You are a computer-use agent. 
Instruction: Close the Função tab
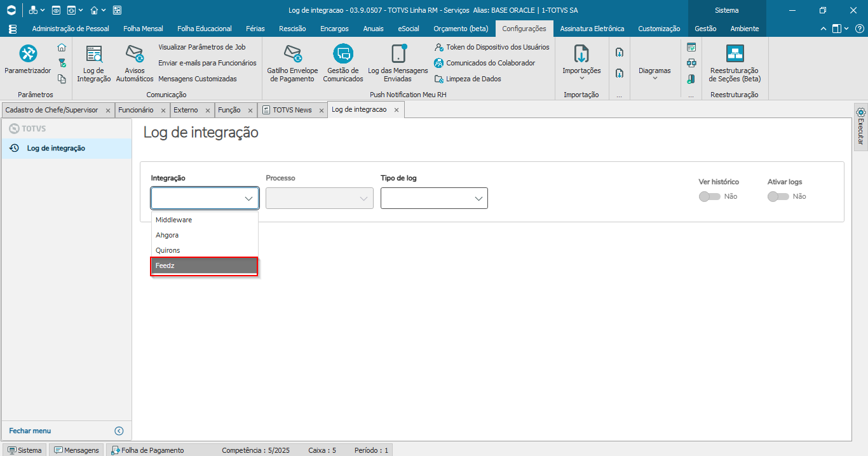250,110
